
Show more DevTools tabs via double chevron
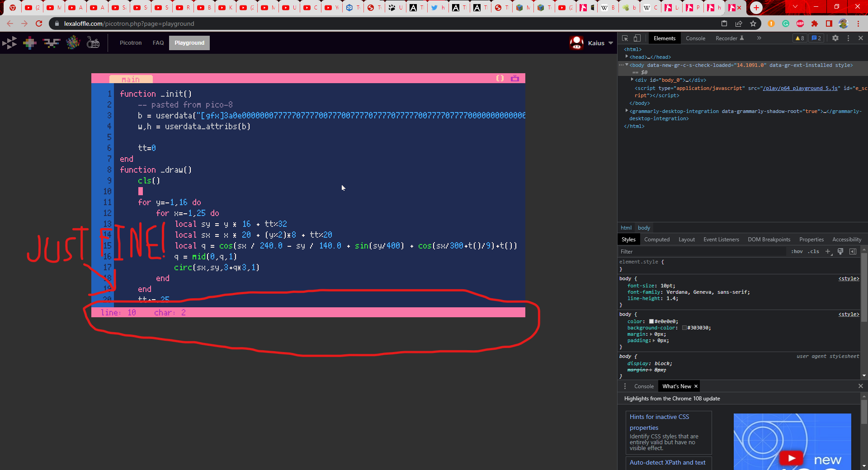click(759, 38)
